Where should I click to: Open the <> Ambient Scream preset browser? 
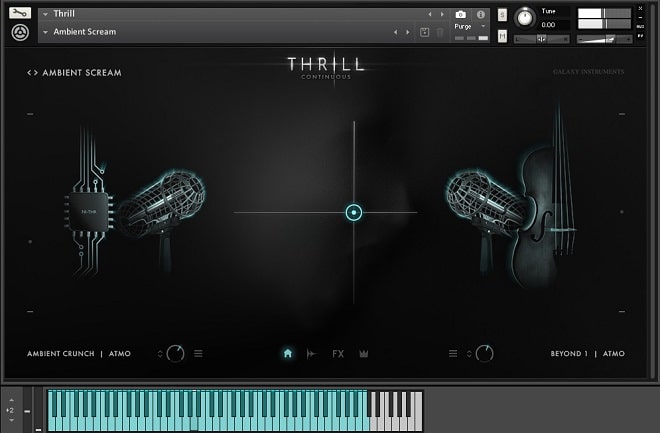74,73
